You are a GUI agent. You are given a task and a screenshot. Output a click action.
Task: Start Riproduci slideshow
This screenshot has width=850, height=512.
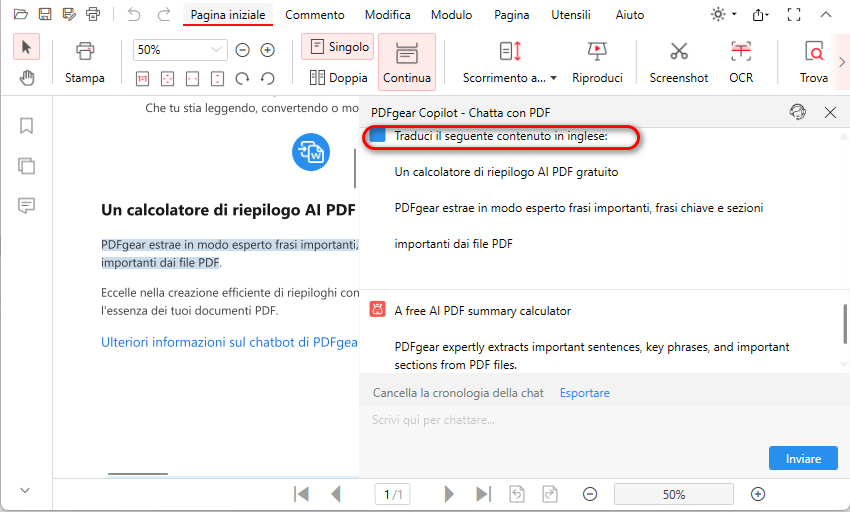(597, 62)
